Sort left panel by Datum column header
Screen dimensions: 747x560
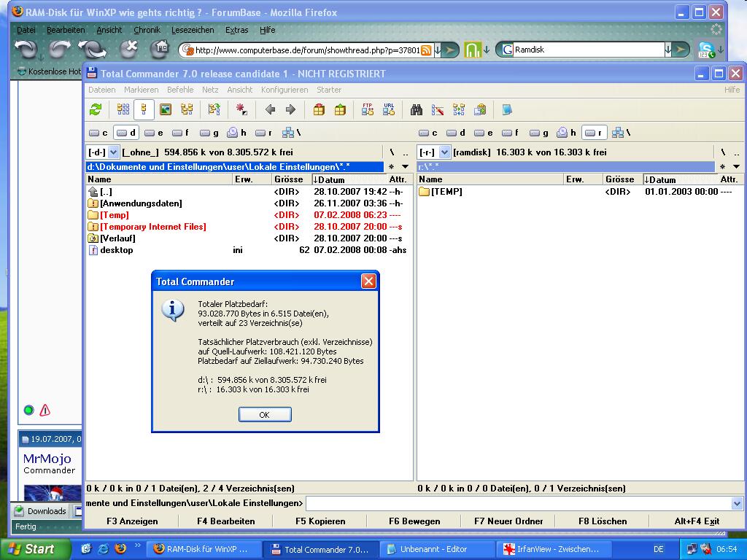(x=349, y=179)
